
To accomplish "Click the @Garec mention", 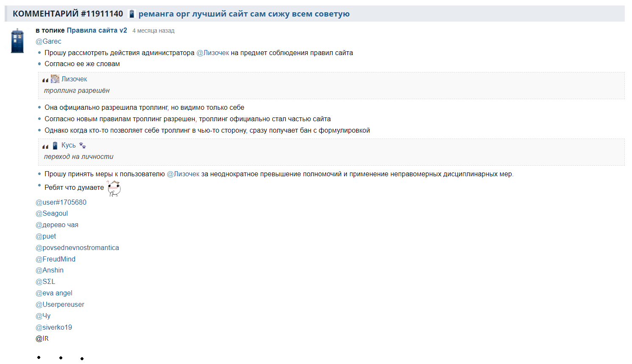I will tap(48, 41).
